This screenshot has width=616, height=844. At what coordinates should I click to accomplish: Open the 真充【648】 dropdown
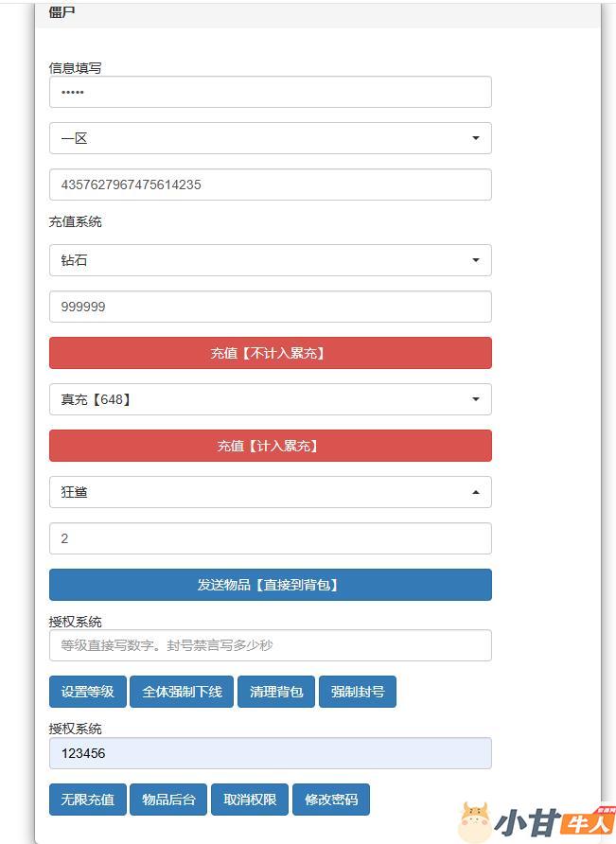270,399
